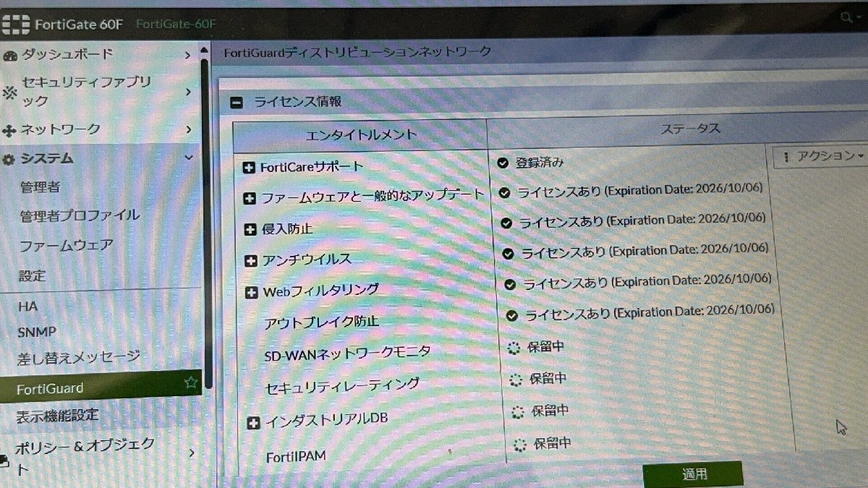
Task: Click FortiGuardディストリビューションネットワーク heading
Action: [x=357, y=52]
